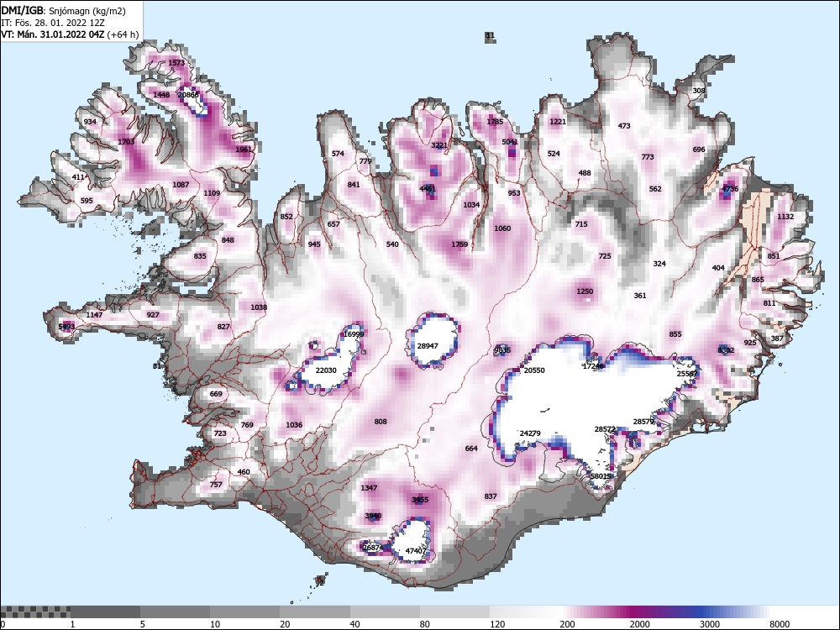The width and height of the screenshot is (840, 630).
Task: Click the initial time line 'IT: Fös. 28. 01. 2022 12Z'
Action: pyautogui.click(x=53, y=23)
